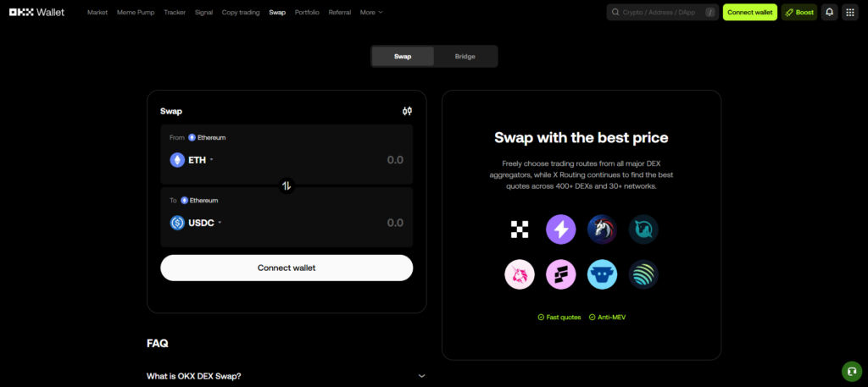Open the Portfolio menu item

point(307,13)
